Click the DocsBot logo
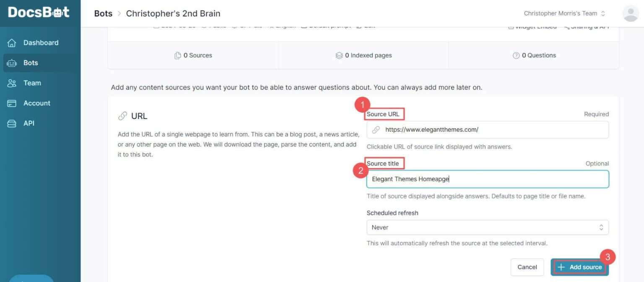 click(x=39, y=13)
